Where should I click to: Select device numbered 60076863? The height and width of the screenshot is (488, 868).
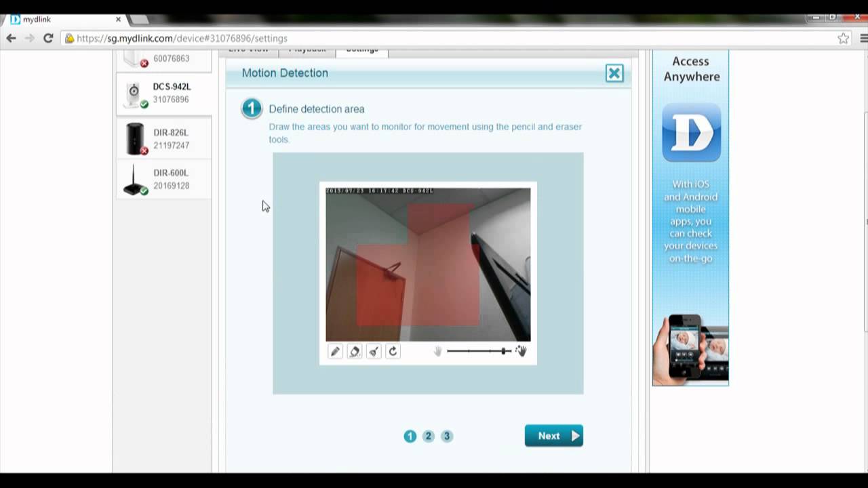point(163,59)
